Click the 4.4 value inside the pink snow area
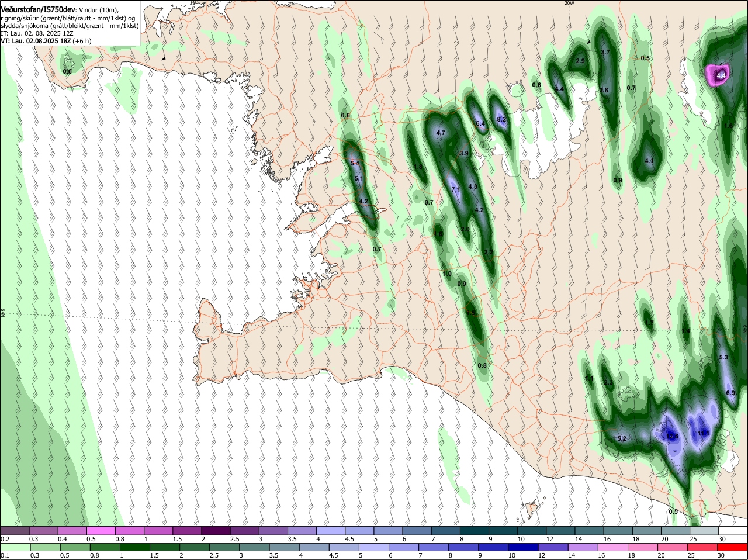The image size is (748, 560). coord(721,75)
